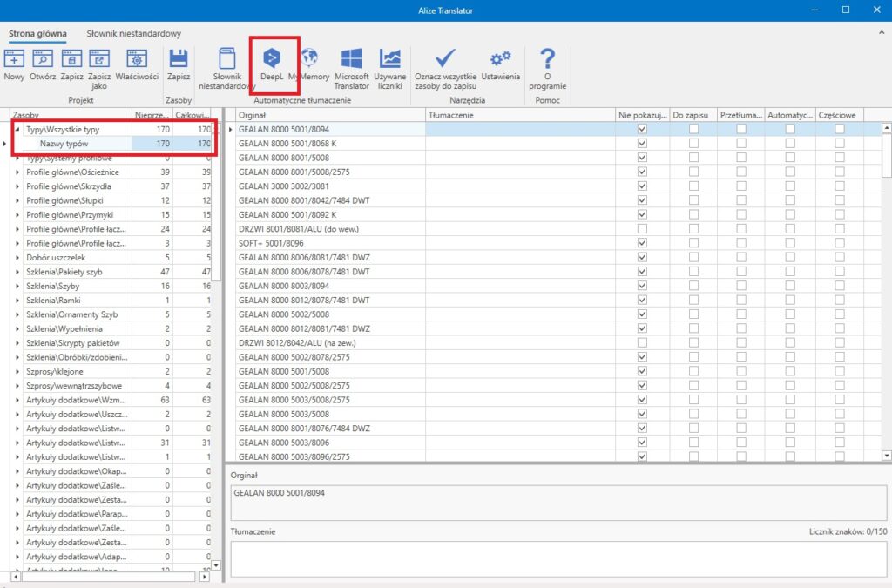Toggle Automatyczne for GEALAN 3000 3002/3081
Viewport: 892px width, 588px height.
click(790, 186)
